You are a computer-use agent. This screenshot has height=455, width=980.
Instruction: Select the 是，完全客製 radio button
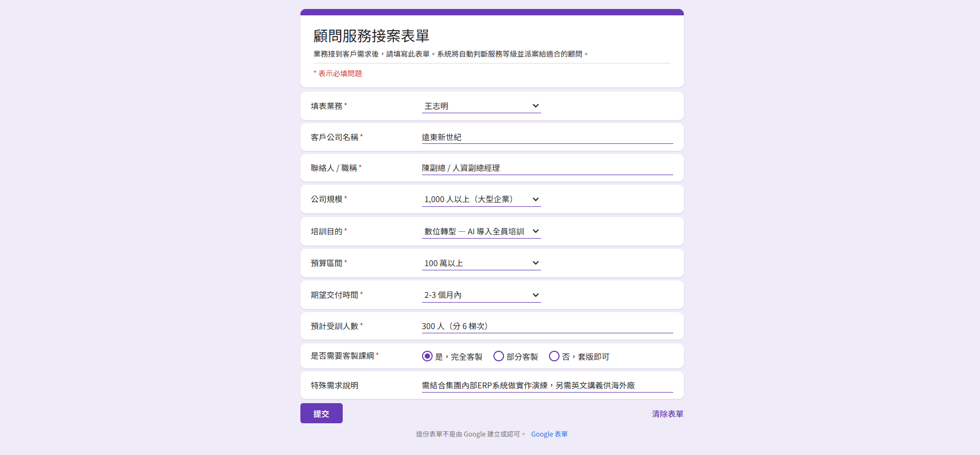tap(427, 356)
